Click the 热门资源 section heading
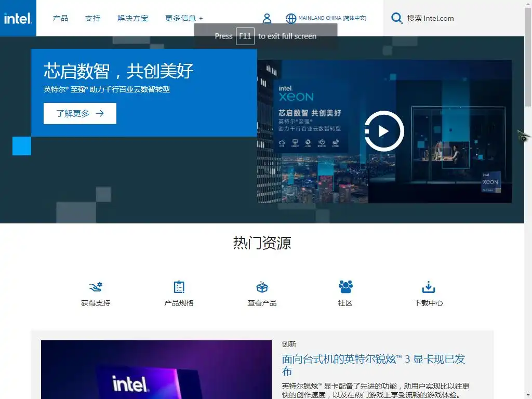This screenshot has width=532, height=399. tap(262, 243)
